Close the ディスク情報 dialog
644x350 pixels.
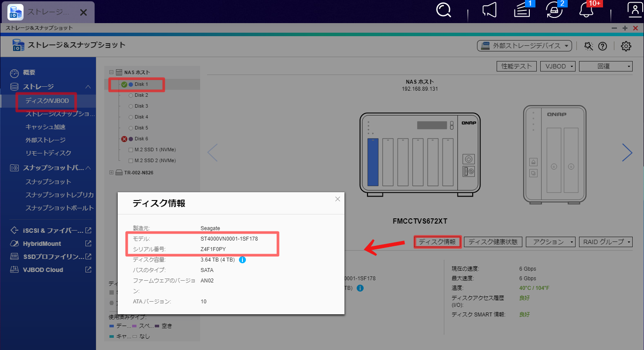pyautogui.click(x=337, y=199)
